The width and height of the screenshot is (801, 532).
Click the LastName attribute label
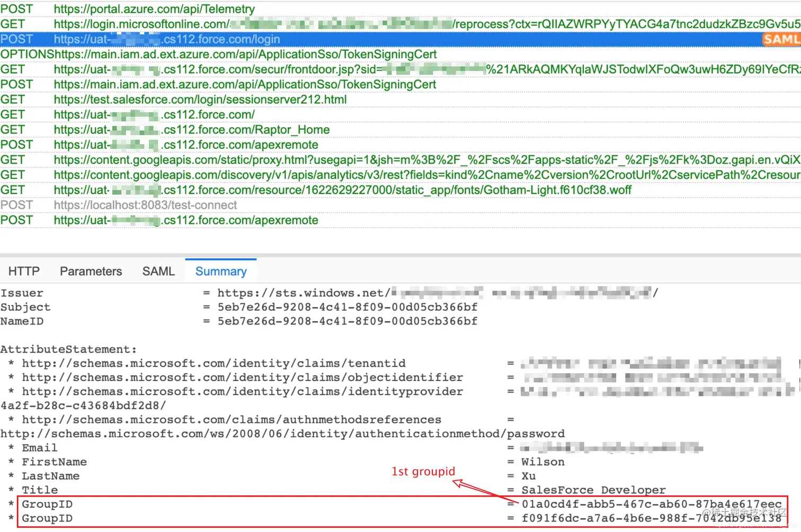(51, 476)
